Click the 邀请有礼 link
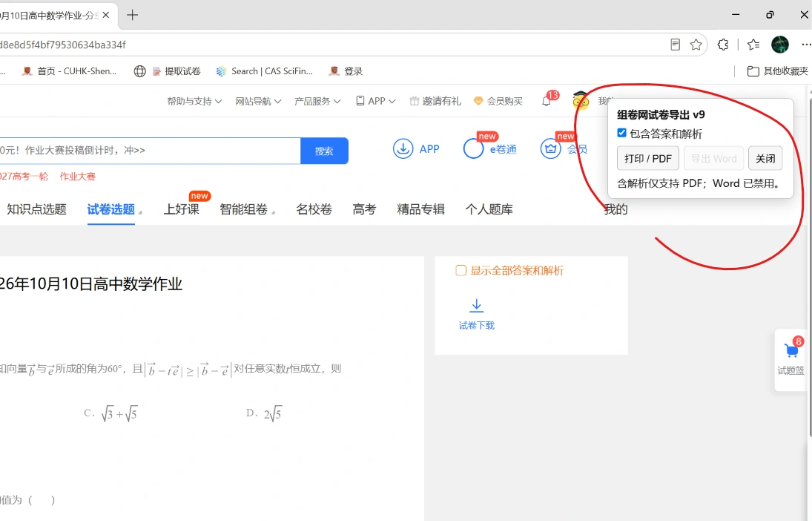812x521 pixels. (x=435, y=101)
